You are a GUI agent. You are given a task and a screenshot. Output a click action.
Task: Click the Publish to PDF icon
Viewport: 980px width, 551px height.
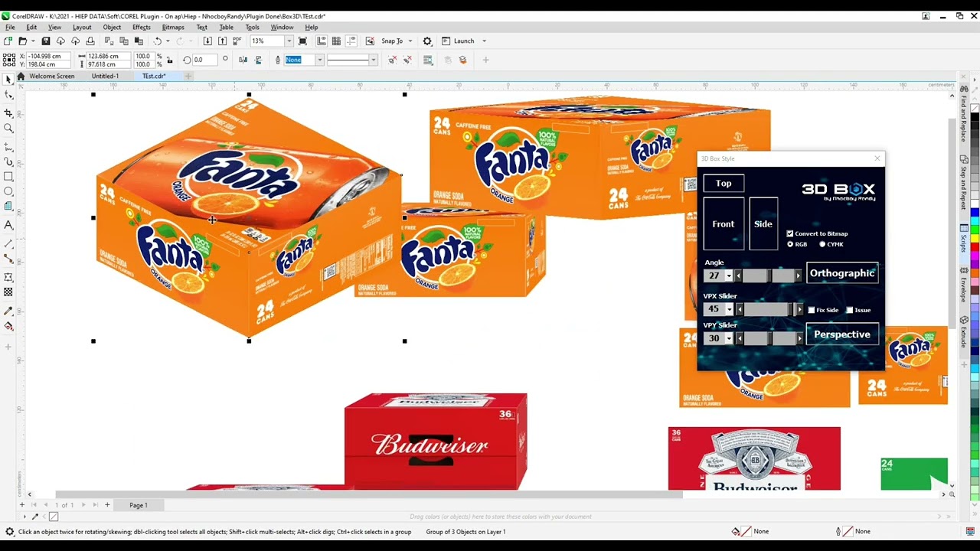click(237, 41)
